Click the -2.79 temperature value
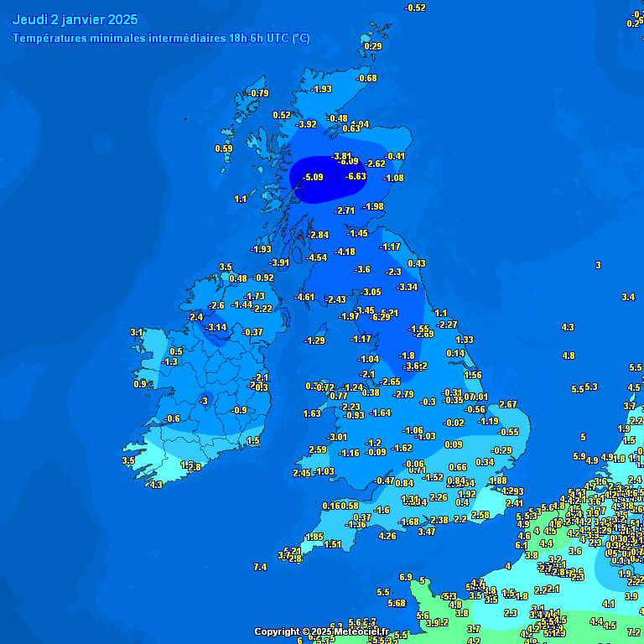This screenshot has height=644, width=644. point(403,394)
